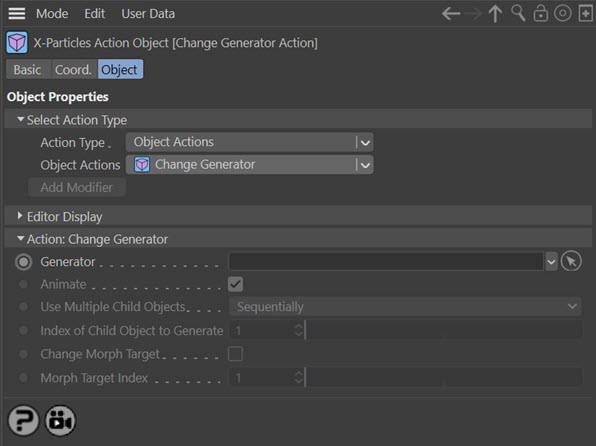Collapse the Action: Change Generator section
596x446 pixels.
click(x=21, y=238)
